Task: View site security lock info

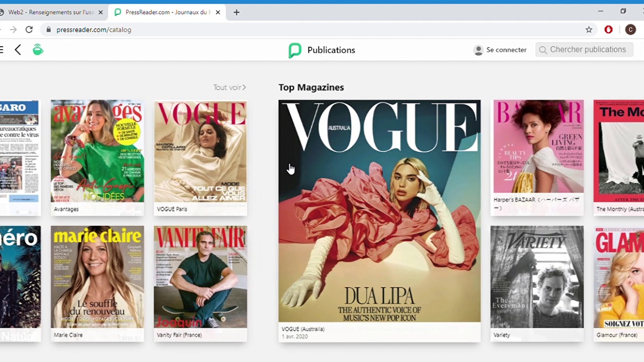Action: tap(48, 30)
